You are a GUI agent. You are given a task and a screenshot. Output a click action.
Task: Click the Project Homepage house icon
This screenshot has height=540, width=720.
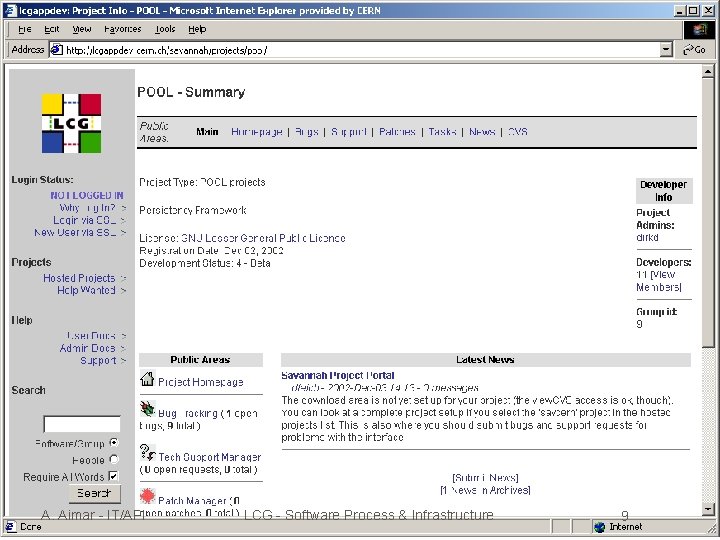click(x=147, y=379)
